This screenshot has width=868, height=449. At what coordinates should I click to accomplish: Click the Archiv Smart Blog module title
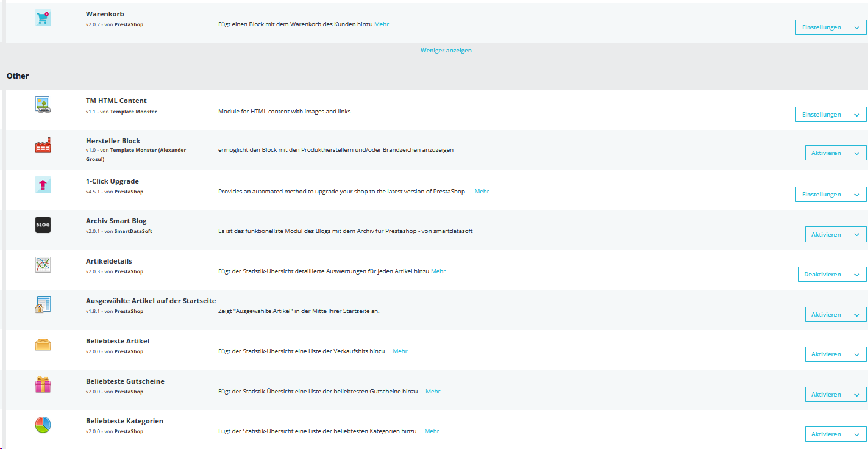click(x=116, y=221)
